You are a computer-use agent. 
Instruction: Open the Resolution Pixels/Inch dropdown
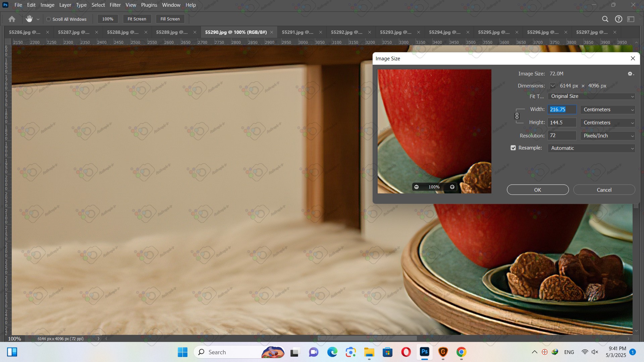(x=608, y=136)
